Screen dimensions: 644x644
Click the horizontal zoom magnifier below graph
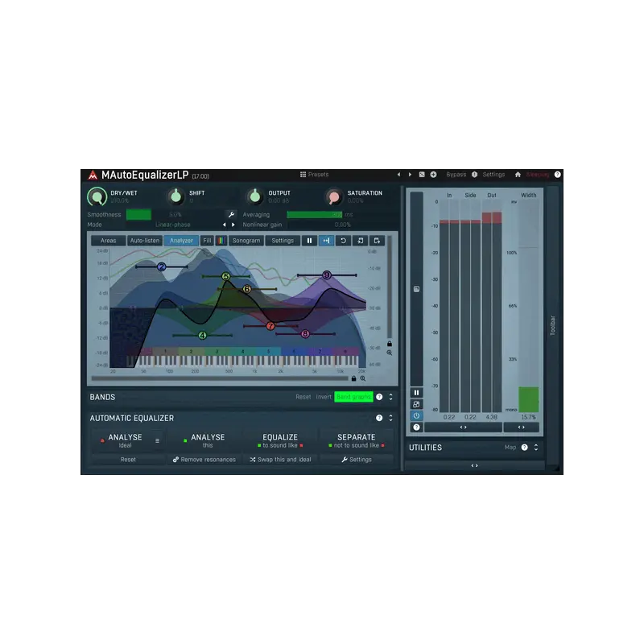pyautogui.click(x=363, y=378)
